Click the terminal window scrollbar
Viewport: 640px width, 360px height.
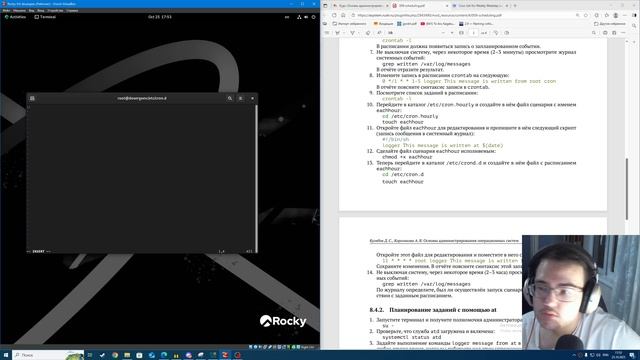(256, 178)
